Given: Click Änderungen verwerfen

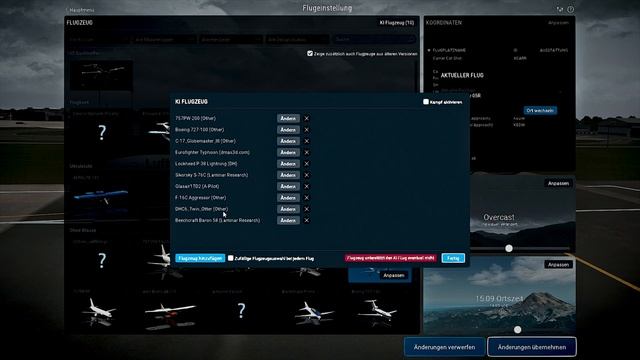Looking at the screenshot, I should tap(444, 347).
